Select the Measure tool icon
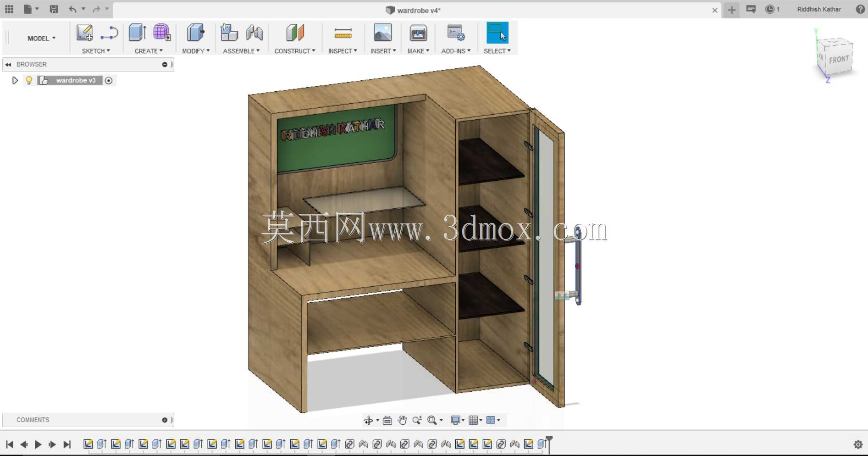 343,33
